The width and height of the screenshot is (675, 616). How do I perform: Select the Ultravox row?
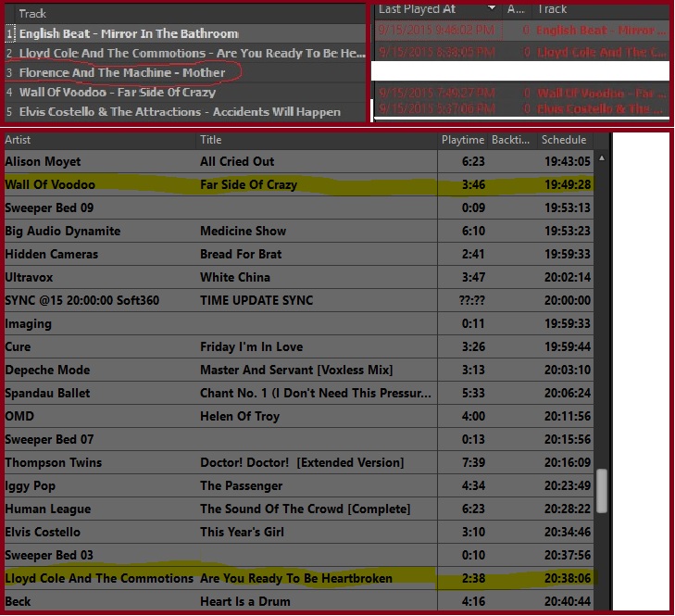pyautogui.click(x=299, y=277)
